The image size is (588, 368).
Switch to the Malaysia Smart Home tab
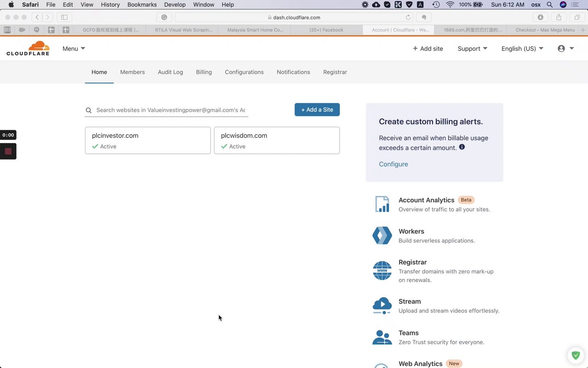tap(255, 30)
